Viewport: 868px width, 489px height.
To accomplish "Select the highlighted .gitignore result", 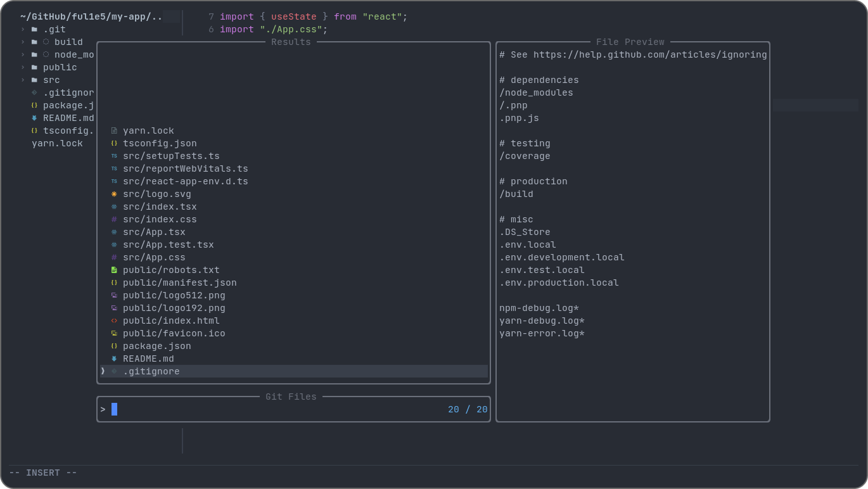I will pos(294,371).
